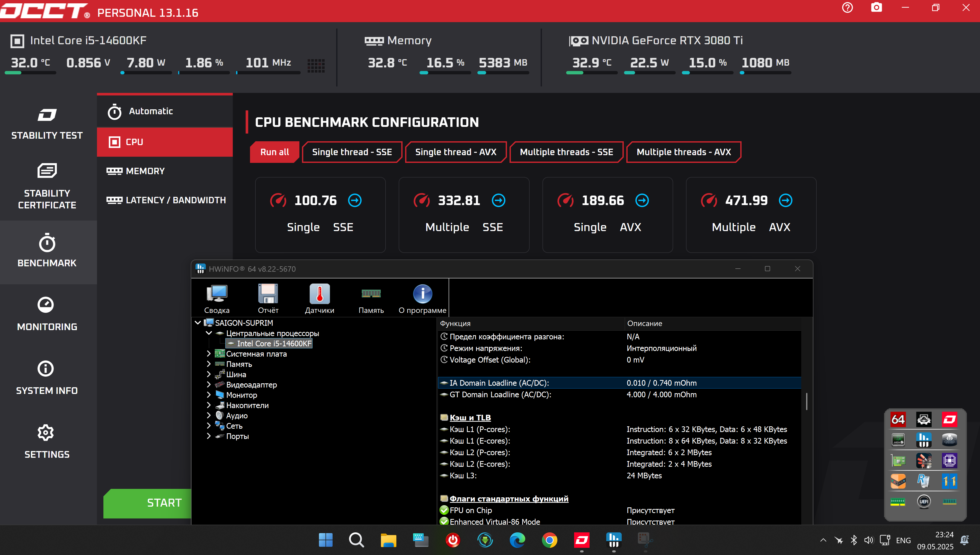Expand the Системная плата tree node
This screenshot has width=980, height=555.
(x=208, y=354)
